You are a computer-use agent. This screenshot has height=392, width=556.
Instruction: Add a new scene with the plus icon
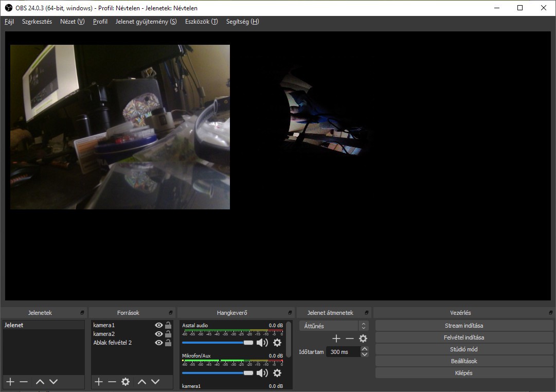[x=10, y=382]
